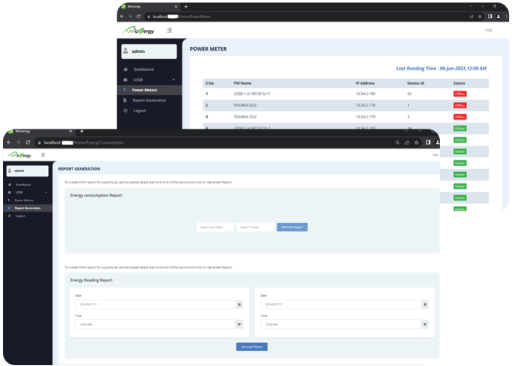512x366 pixels.
Task: Expand USSB chevron in Report Generation window sidebar
Action: click(46, 192)
